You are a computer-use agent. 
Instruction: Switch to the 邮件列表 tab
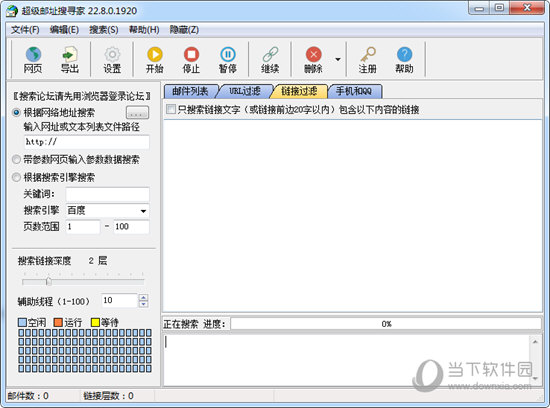click(x=190, y=91)
